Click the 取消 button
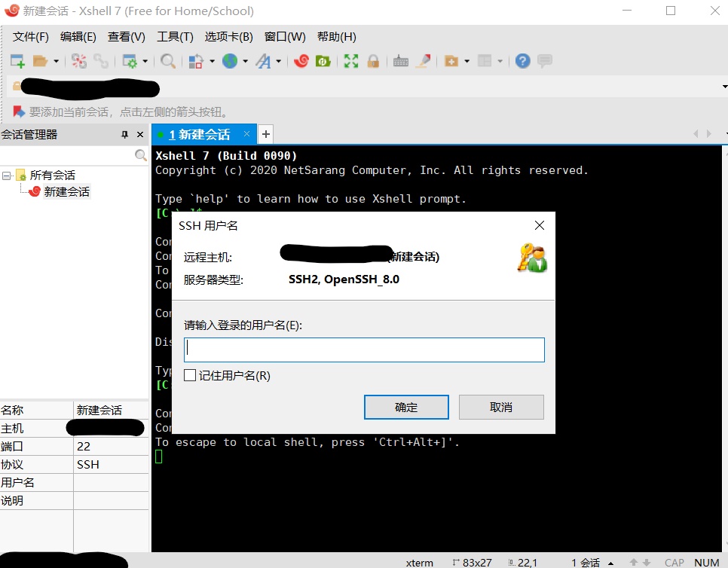Screen dimensions: 728x568 (x=501, y=407)
